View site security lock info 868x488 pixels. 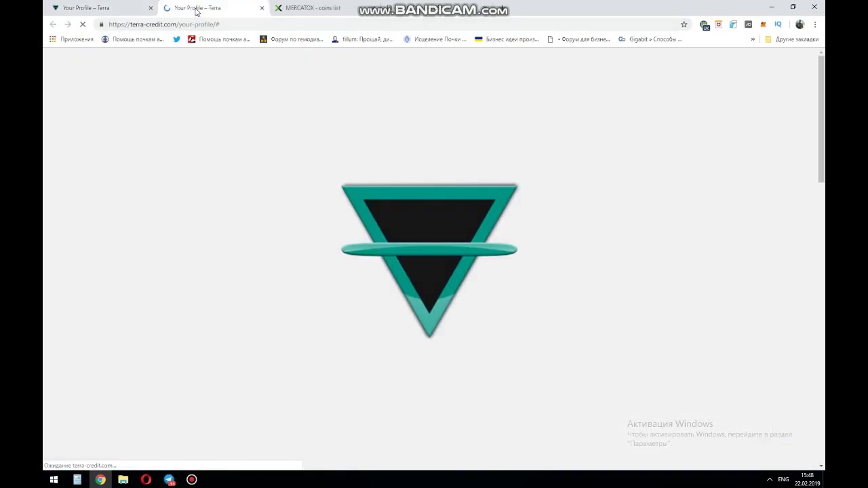(101, 24)
